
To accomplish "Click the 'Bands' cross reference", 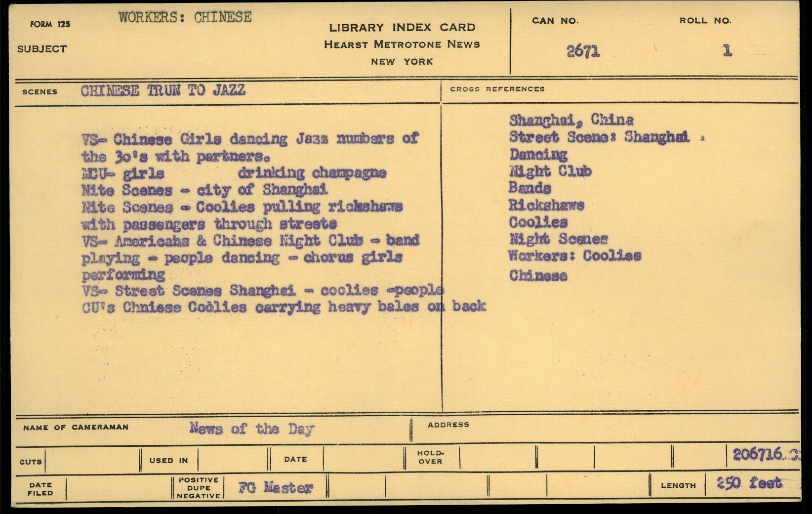I will point(529,188).
